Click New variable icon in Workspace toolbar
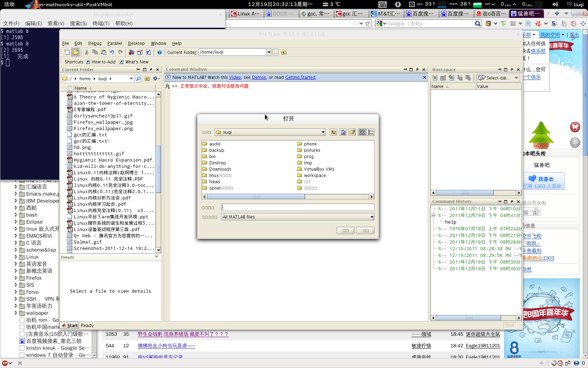Viewport: 588px width, 368px height. click(435, 78)
